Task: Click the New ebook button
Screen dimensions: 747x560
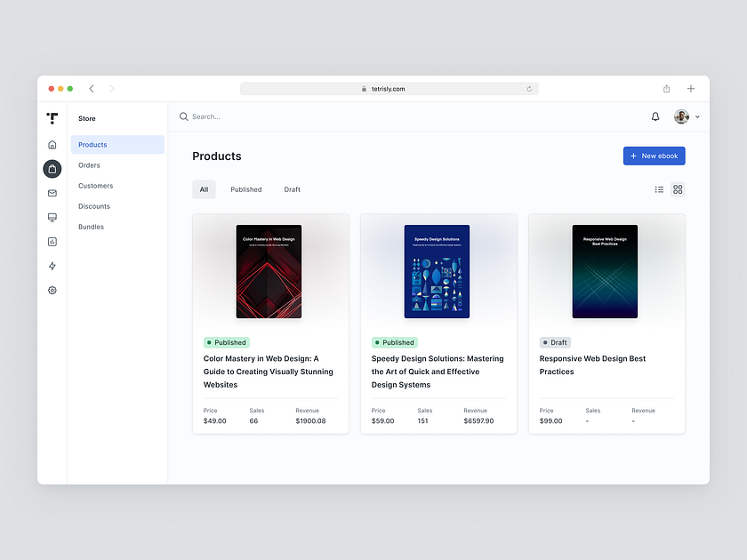Action: (x=654, y=156)
